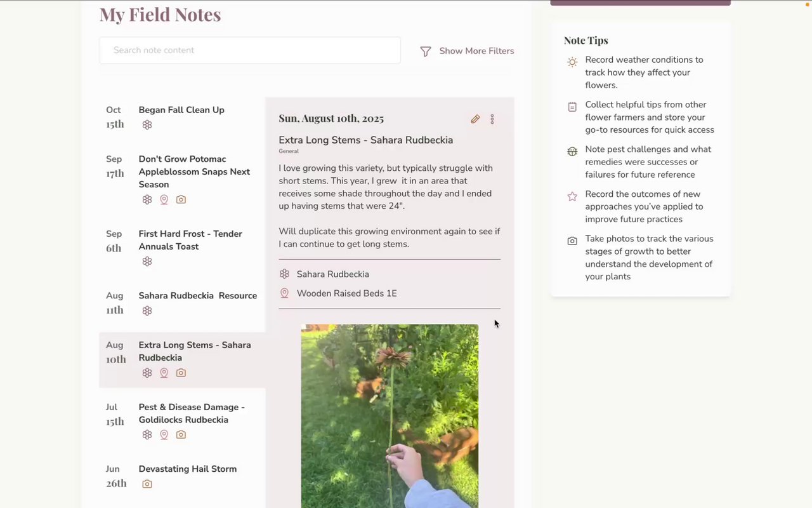Click the Search note content field
This screenshot has width=812, height=508.
coord(250,50)
